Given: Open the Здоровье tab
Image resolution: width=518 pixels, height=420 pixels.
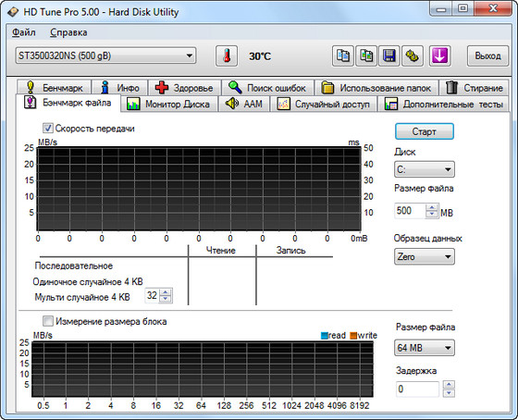Looking at the screenshot, I should (184, 88).
